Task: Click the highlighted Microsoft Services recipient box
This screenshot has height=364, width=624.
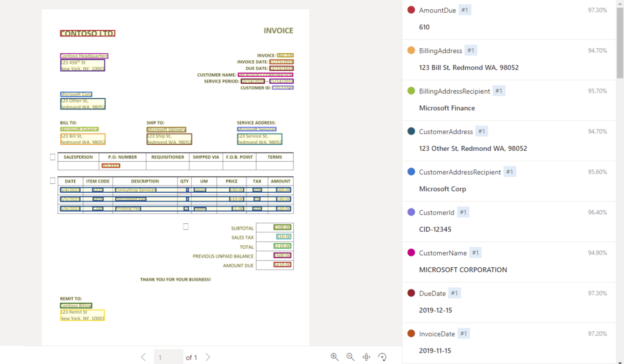Action: click(256, 129)
